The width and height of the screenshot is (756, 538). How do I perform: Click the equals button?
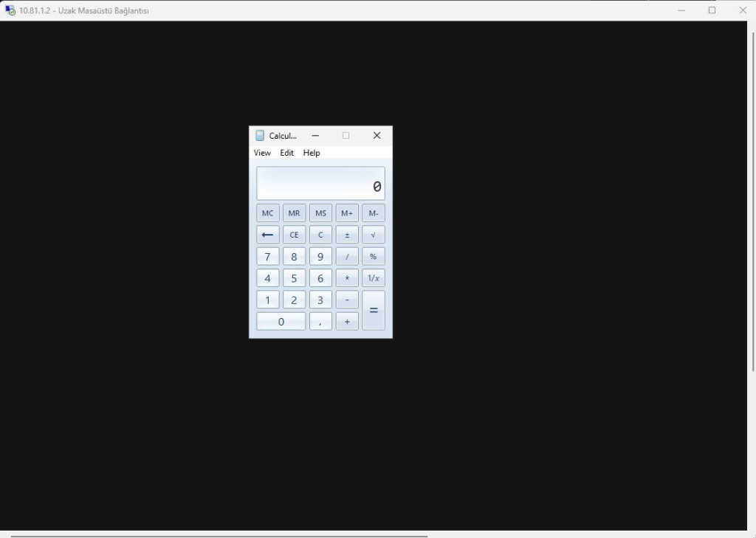click(x=373, y=310)
